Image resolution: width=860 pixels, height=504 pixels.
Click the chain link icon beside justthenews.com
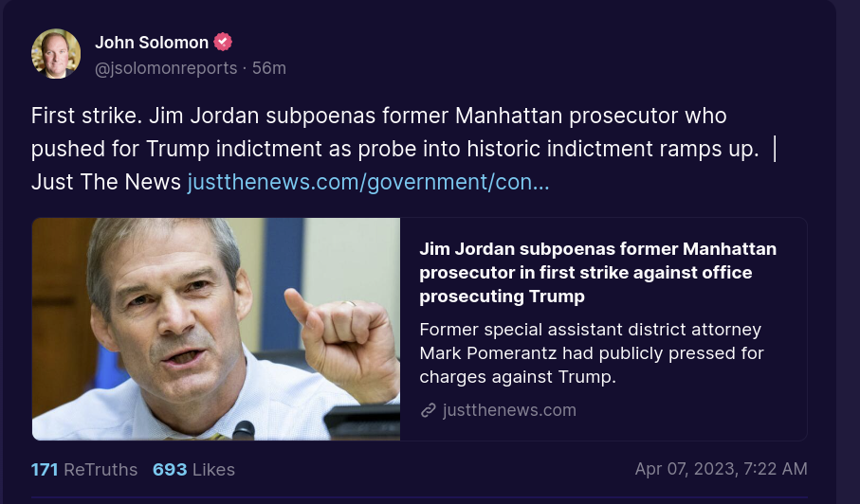pos(429,410)
